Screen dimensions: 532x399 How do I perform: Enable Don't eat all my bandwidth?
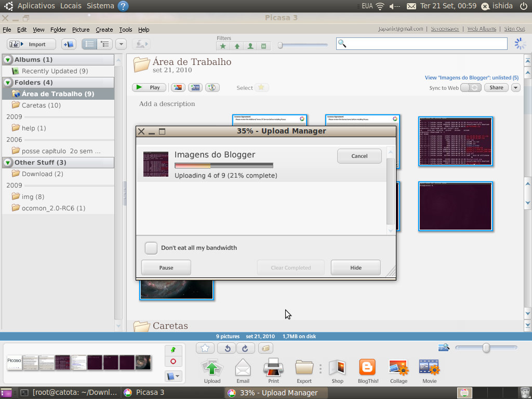(151, 248)
